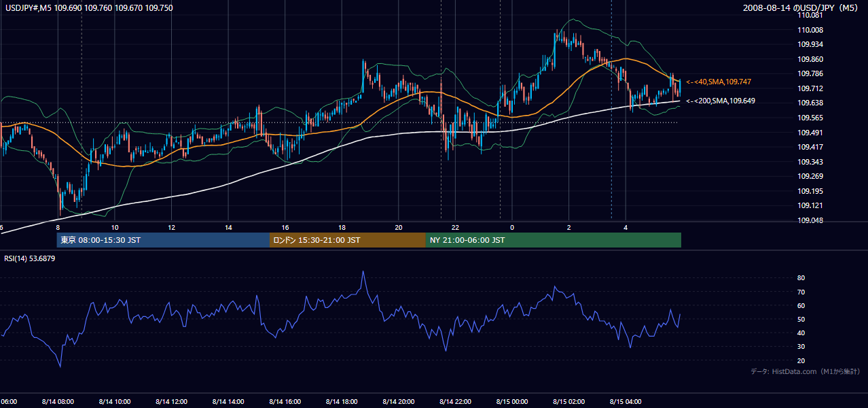The width and height of the screenshot is (868, 408).
Task: Click the '8/14 10:00' bottom time label
Action: coord(115,401)
